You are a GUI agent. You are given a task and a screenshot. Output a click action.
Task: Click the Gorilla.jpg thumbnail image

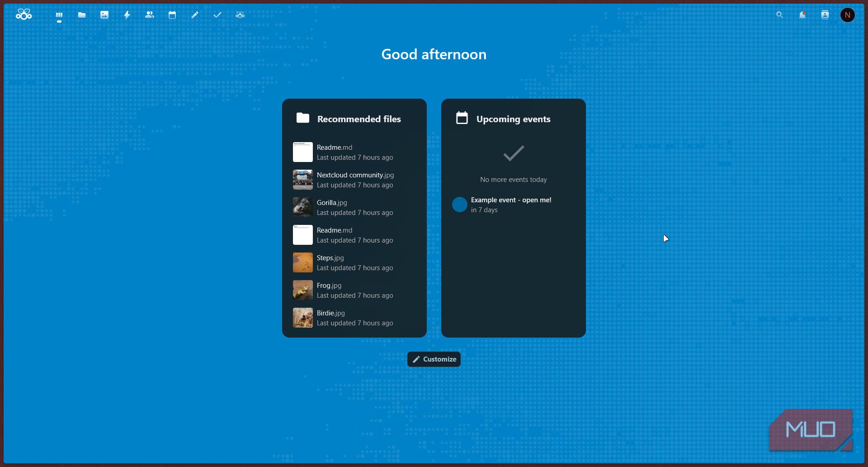point(303,207)
